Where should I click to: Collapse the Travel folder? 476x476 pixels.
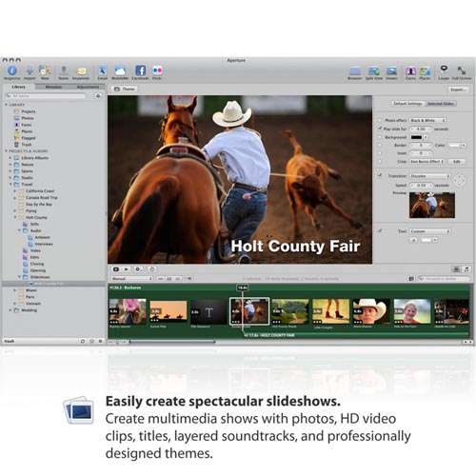click(x=10, y=184)
